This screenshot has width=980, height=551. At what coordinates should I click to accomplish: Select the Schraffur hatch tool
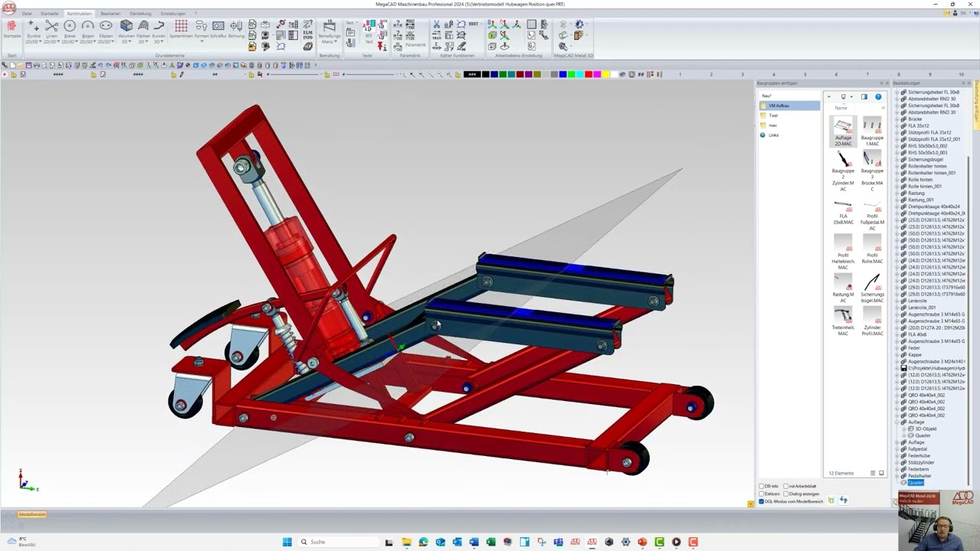pos(218,29)
